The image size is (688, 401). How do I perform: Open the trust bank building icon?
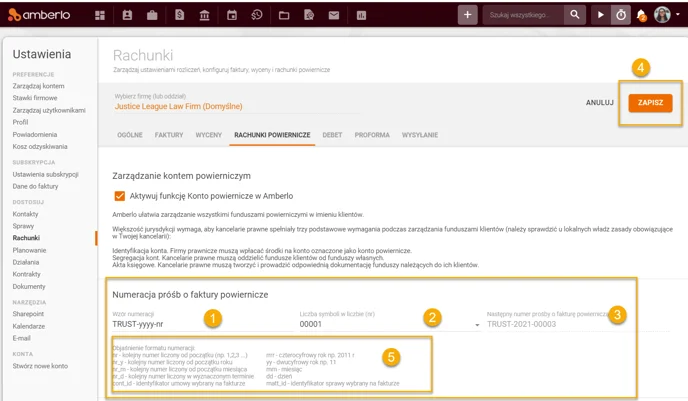point(204,15)
